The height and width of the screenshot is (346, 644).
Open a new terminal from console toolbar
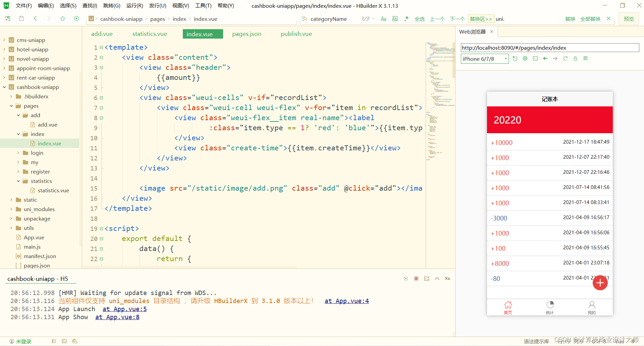(x=426, y=279)
